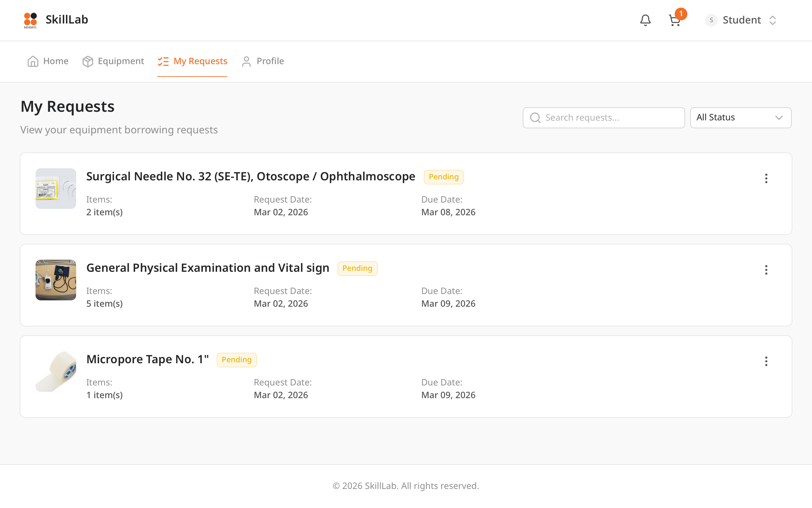Screen dimensions: 812x508
Task: Open the Profile tab
Action: point(263,61)
